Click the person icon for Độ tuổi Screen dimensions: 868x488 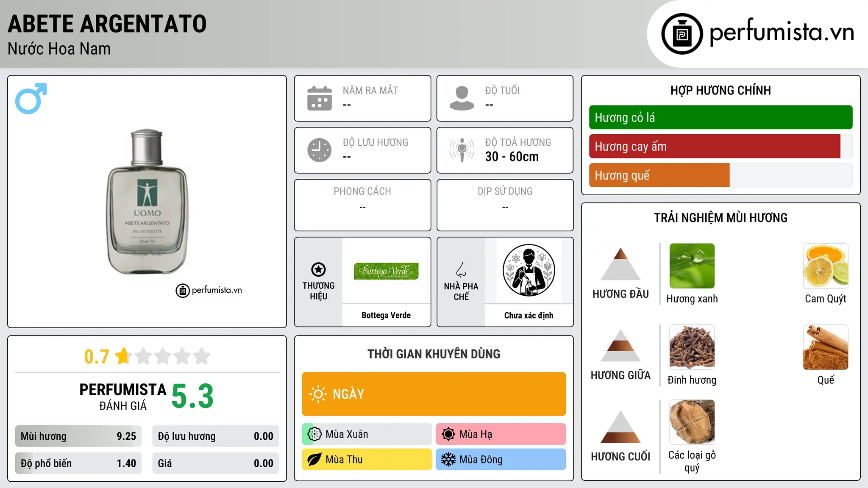462,98
